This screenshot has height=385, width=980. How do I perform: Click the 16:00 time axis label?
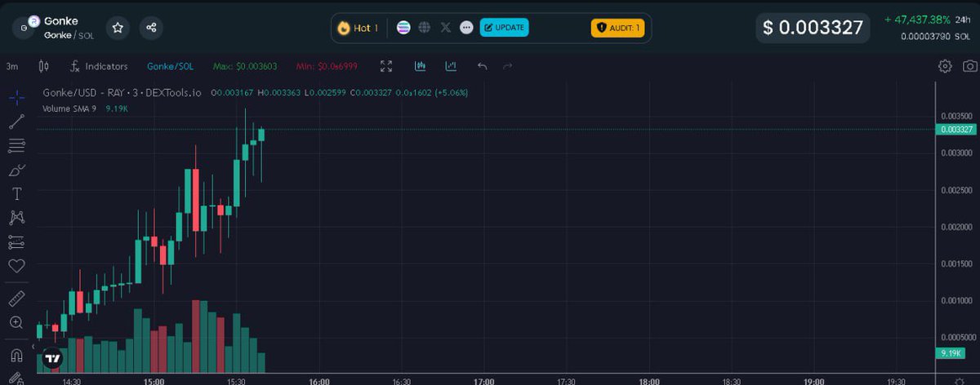click(319, 380)
